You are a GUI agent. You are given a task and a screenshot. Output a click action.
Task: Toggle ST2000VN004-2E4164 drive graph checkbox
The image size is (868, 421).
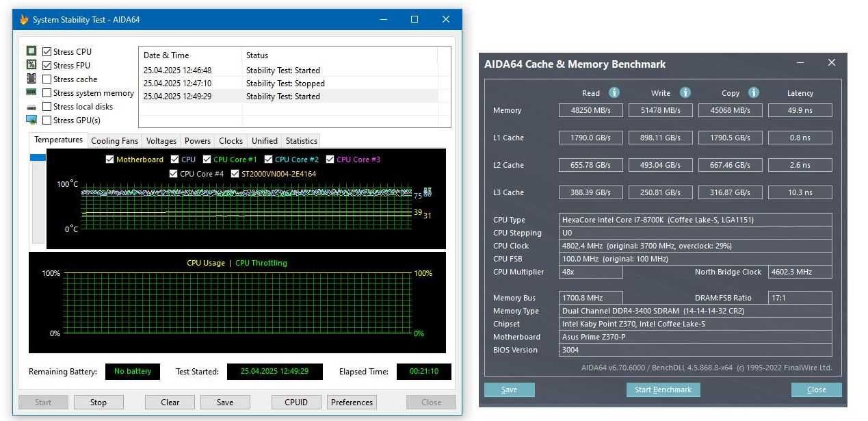pos(235,174)
